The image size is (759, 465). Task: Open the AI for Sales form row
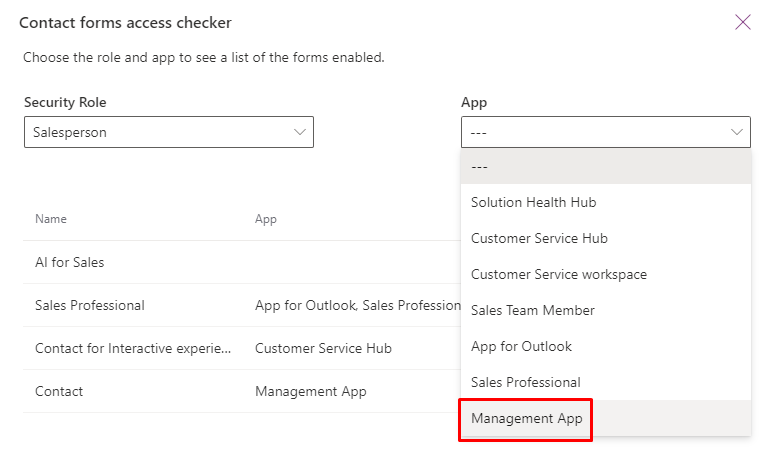(242, 262)
